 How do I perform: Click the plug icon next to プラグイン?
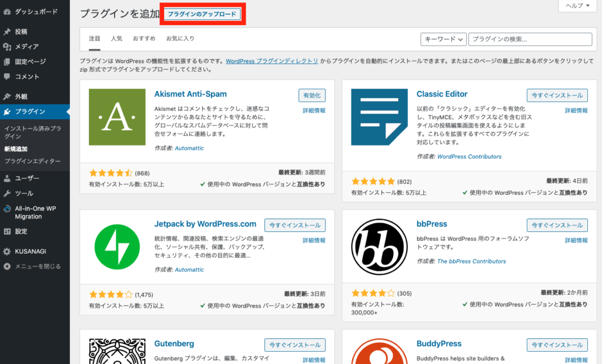(x=7, y=112)
